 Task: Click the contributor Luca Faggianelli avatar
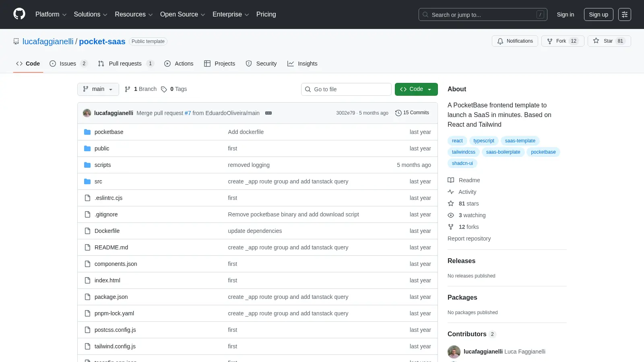454,352
